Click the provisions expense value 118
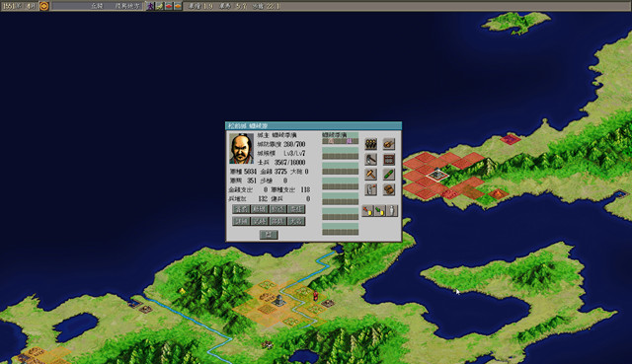Image resolution: width=632 pixels, height=364 pixels. 305,189
